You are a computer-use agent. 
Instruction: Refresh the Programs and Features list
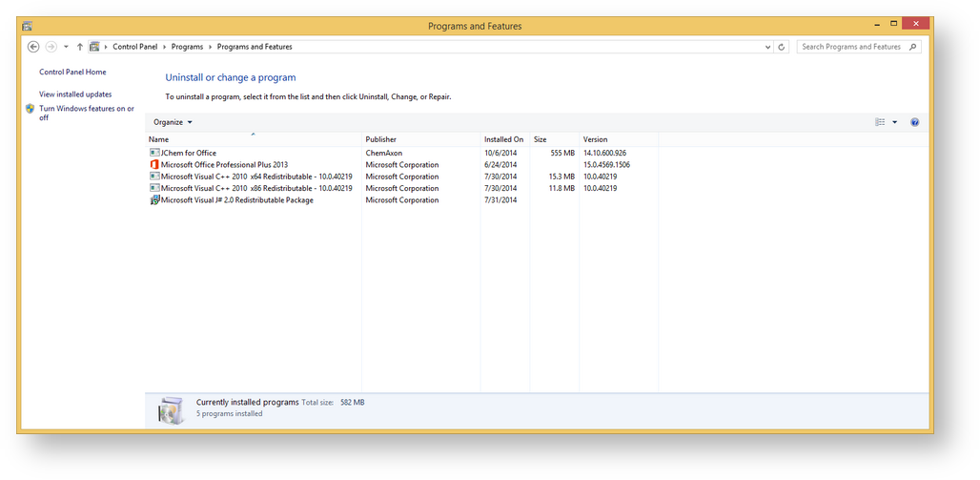click(782, 47)
